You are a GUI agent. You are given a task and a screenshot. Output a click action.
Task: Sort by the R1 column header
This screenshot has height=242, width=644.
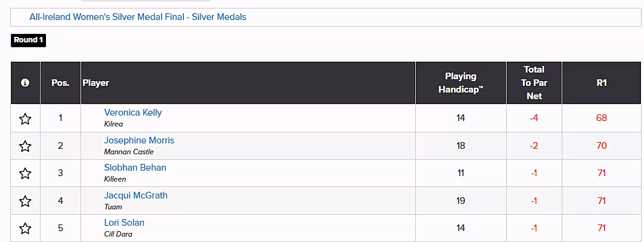601,83
